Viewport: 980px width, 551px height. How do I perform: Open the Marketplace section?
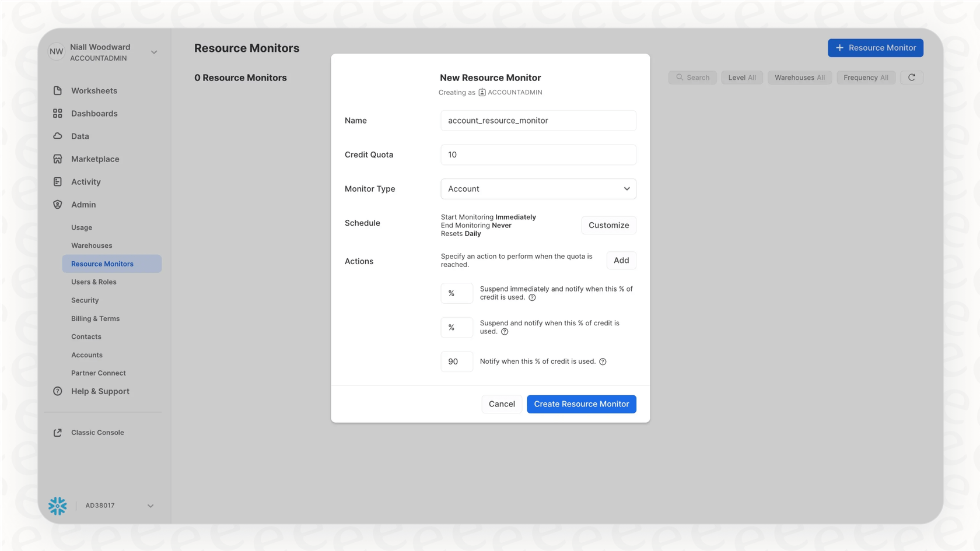tap(57, 159)
